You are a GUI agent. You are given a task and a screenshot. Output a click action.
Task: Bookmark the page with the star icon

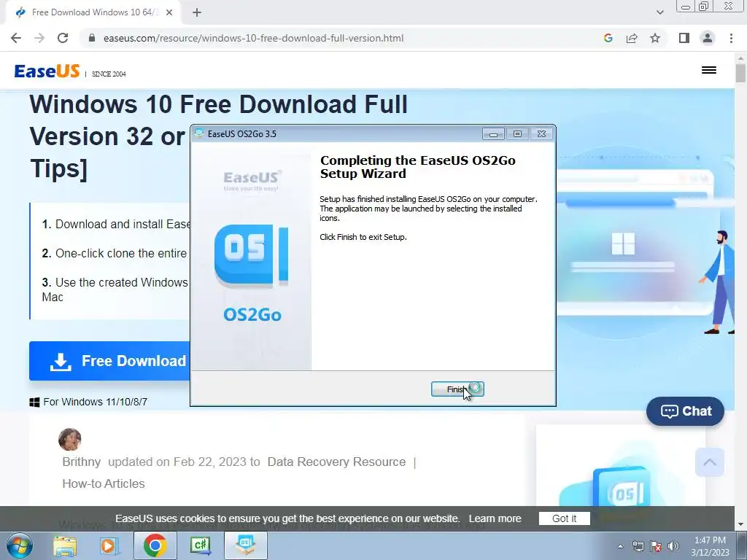point(655,38)
